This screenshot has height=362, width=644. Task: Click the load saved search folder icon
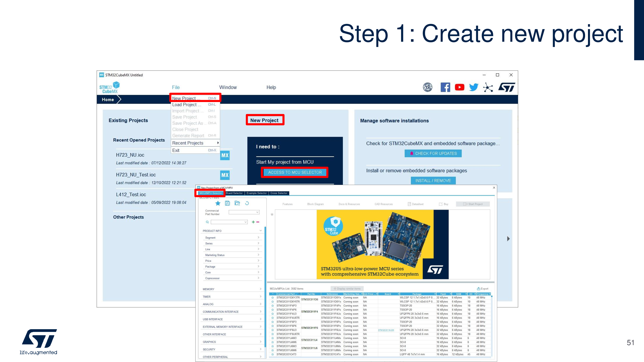pos(237,203)
